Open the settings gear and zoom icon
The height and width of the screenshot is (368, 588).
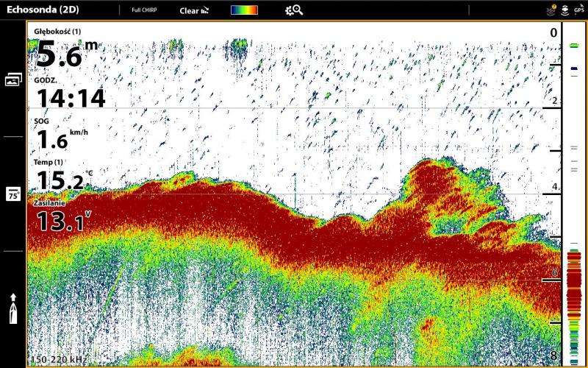pyautogui.click(x=294, y=10)
